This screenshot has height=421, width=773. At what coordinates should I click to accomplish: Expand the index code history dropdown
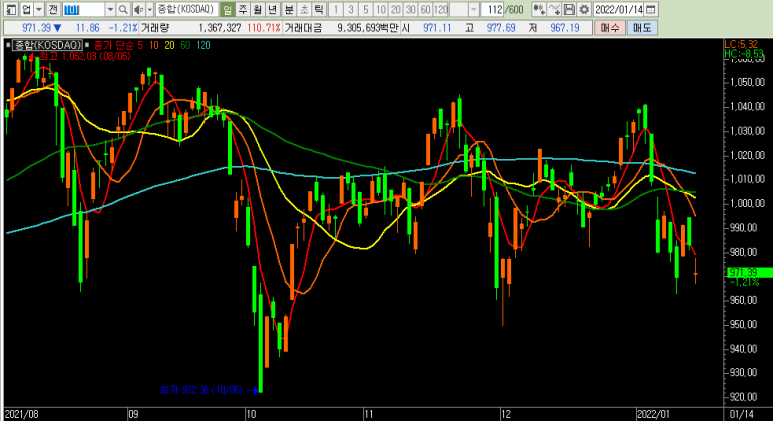(x=110, y=9)
